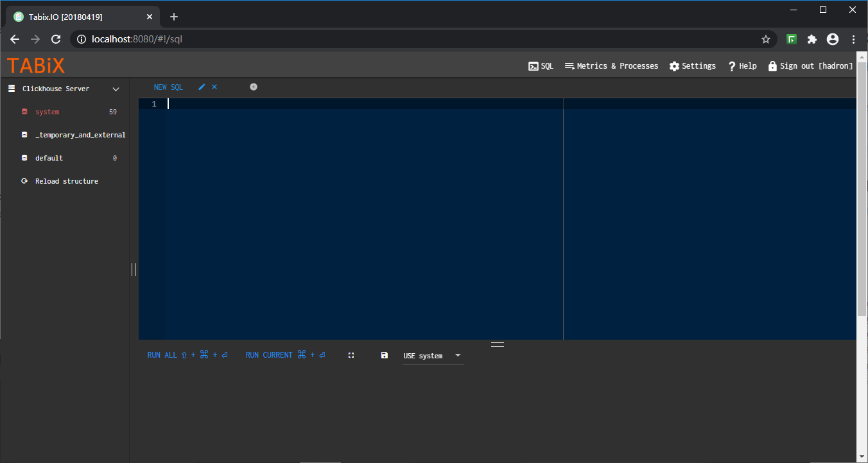Screen dimensions: 868x463
Task: Sign out of user hadron
Action: (810, 66)
